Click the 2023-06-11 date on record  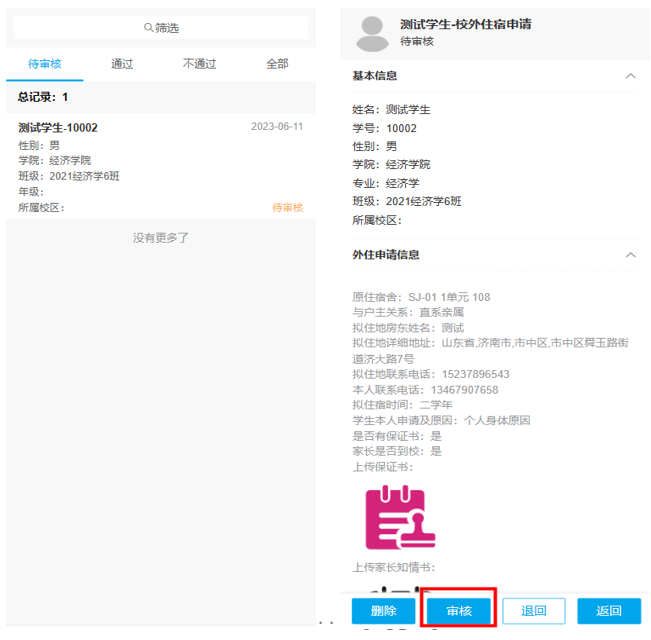[277, 127]
